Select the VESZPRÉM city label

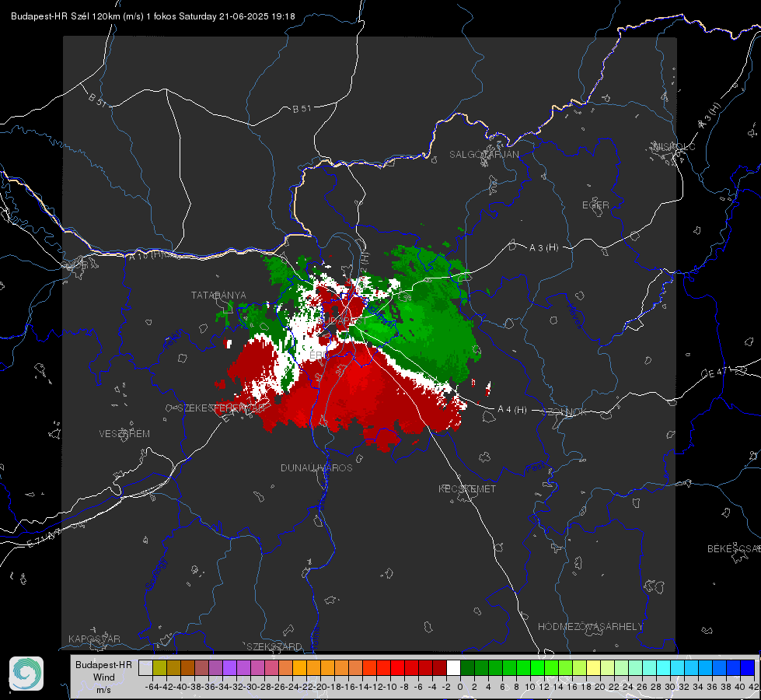(124, 434)
